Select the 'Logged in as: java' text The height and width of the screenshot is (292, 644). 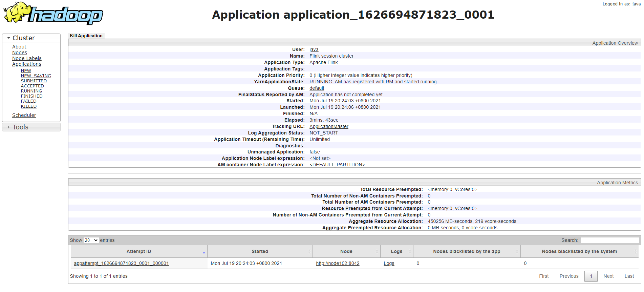tap(621, 4)
